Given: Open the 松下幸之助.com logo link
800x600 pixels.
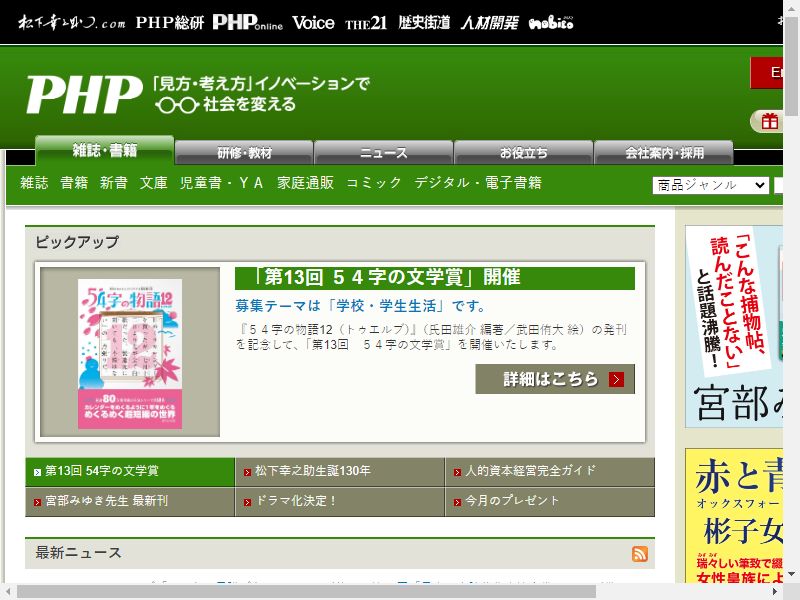Looking at the screenshot, I should tap(72, 22).
